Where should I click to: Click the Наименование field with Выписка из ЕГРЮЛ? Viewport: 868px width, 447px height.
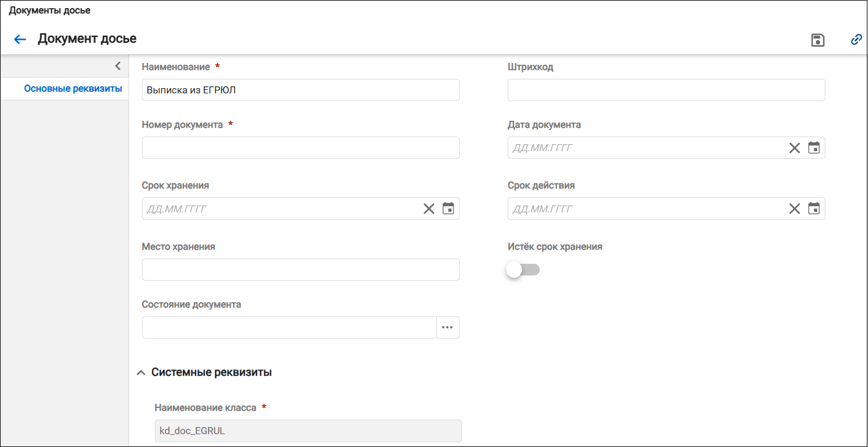coord(301,90)
